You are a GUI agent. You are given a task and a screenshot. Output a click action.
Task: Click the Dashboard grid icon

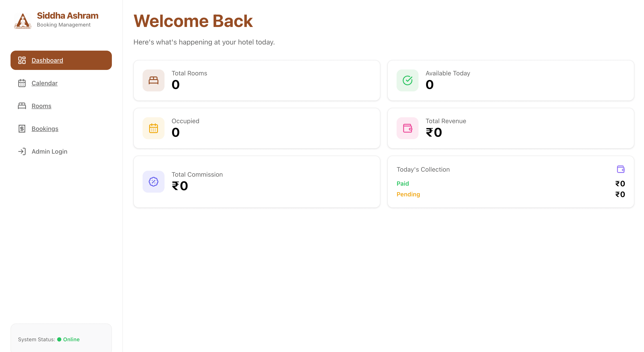pyautogui.click(x=22, y=60)
